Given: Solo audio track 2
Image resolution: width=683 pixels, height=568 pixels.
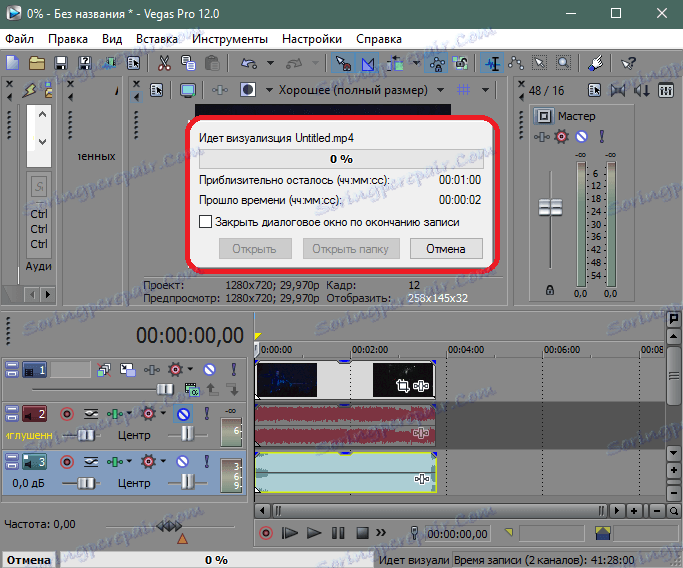Looking at the screenshot, I should pyautogui.click(x=207, y=413).
